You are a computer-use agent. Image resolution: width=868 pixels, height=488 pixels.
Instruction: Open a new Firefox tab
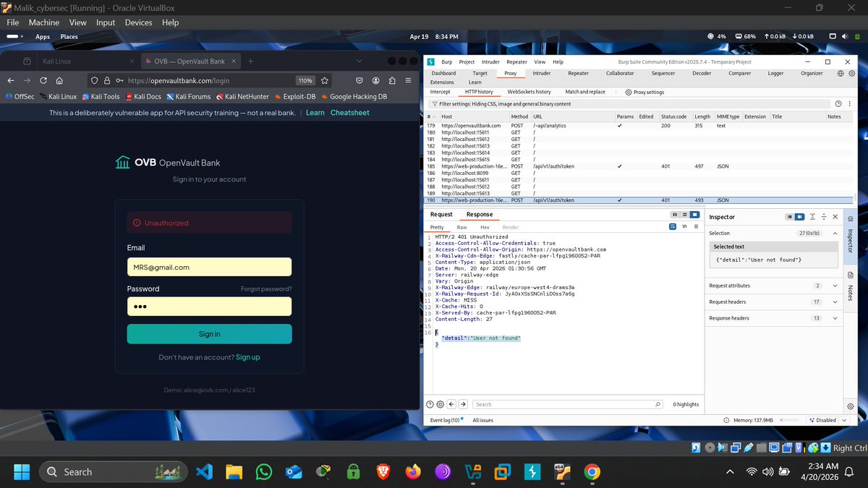pos(250,61)
